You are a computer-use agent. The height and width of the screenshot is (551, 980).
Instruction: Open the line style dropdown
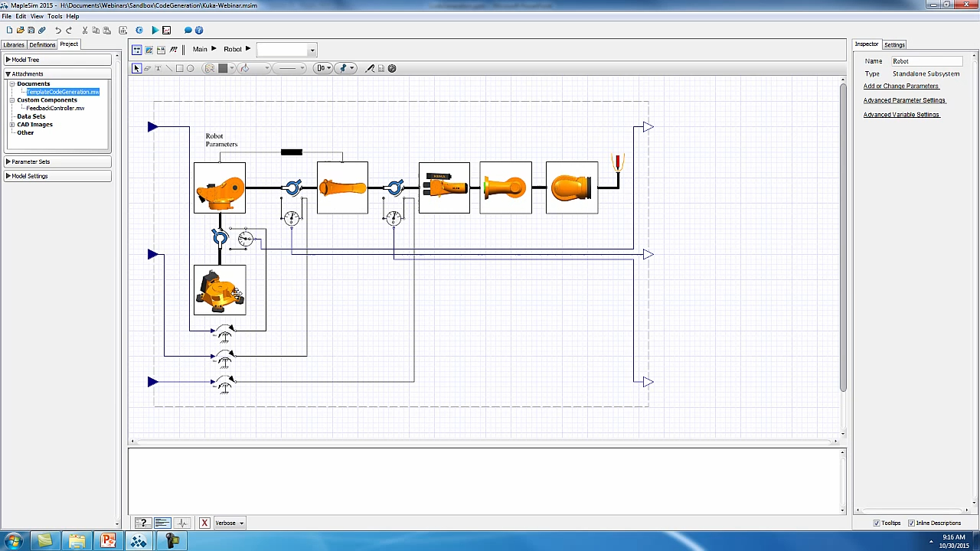[290, 68]
